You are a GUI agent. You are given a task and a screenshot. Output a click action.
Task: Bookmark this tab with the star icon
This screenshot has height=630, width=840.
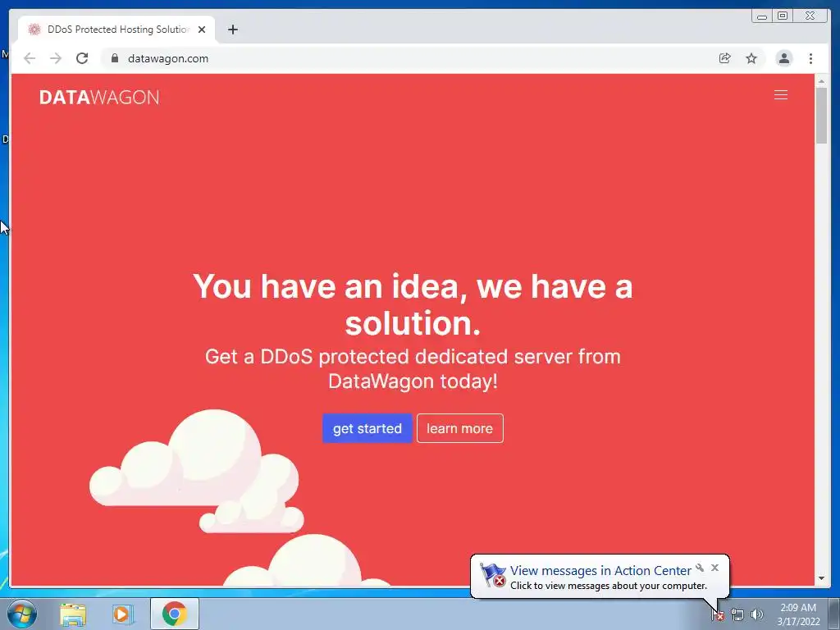coord(751,58)
